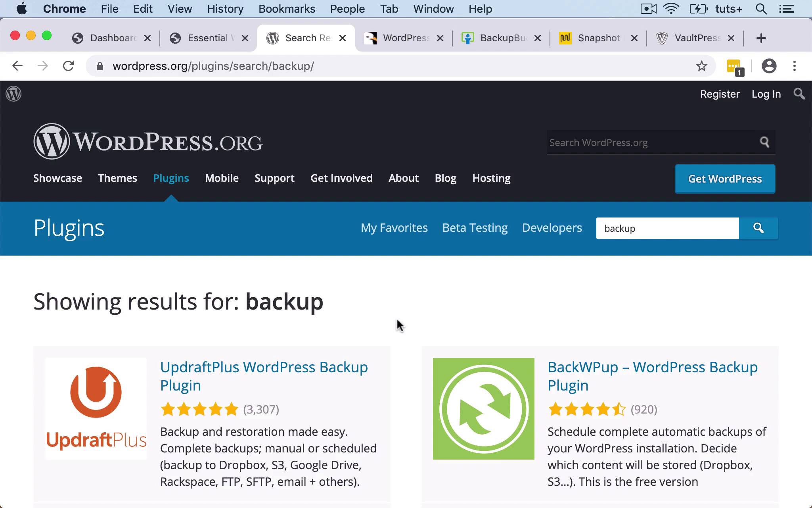Screen dimensions: 812x508
Task: Click the Themes navigation menu item
Action: pos(118,178)
